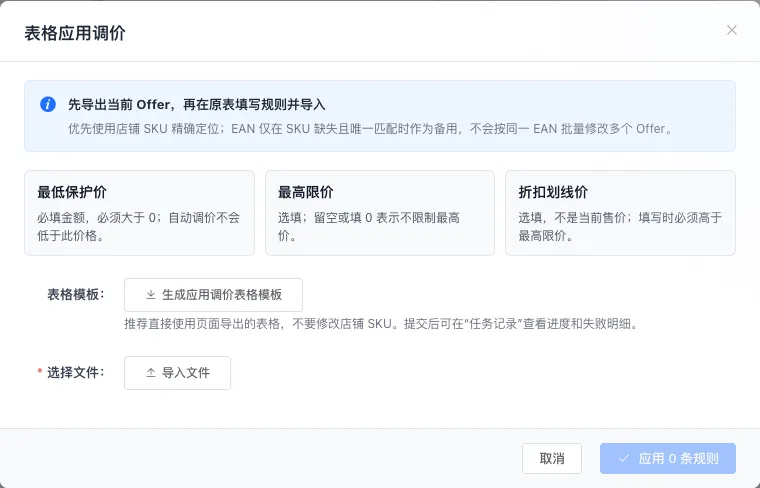Select the 折扣划线价 card heading
Viewport: 760px width, 488px height.
(x=553, y=192)
